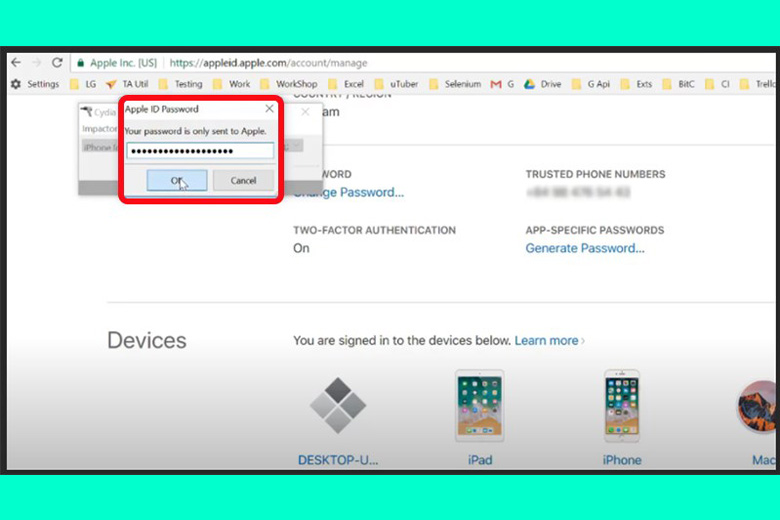Close the Apple ID Password dialog
This screenshot has width=780, height=520.
[269, 108]
